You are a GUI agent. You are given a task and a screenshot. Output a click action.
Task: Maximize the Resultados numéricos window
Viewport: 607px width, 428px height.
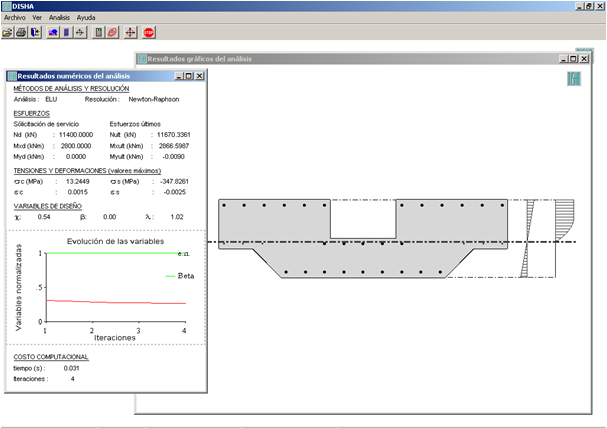pos(189,76)
